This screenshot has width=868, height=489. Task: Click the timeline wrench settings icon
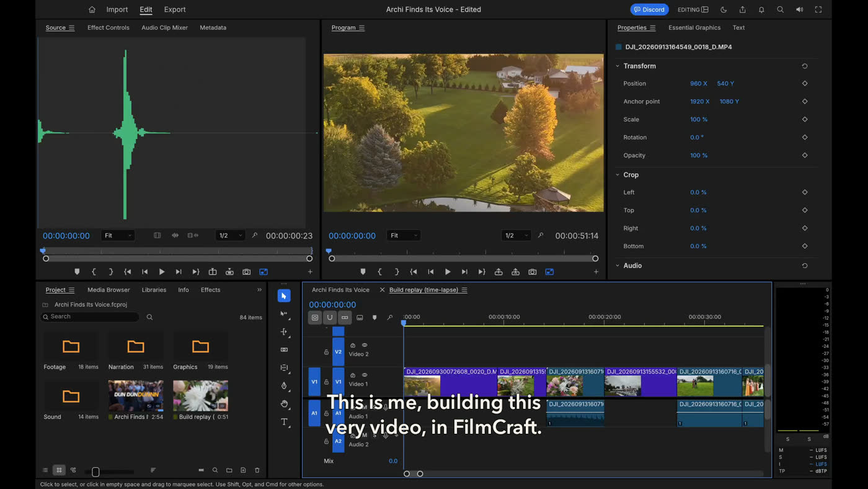[x=389, y=318]
